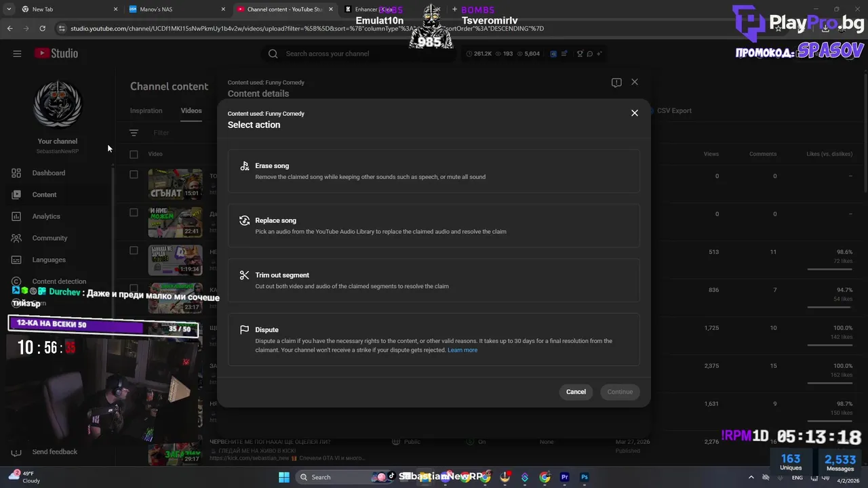
Task: Click the weather widget in taskbar
Action: coord(24,476)
